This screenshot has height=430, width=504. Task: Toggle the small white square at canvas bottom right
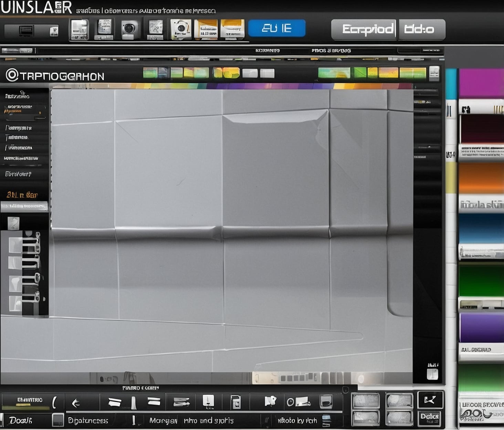(x=432, y=374)
